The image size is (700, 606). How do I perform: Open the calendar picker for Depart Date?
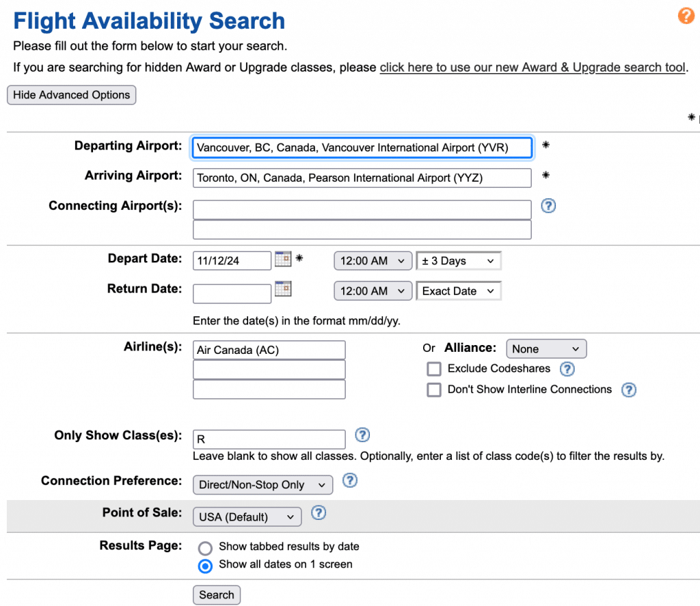pyautogui.click(x=283, y=260)
